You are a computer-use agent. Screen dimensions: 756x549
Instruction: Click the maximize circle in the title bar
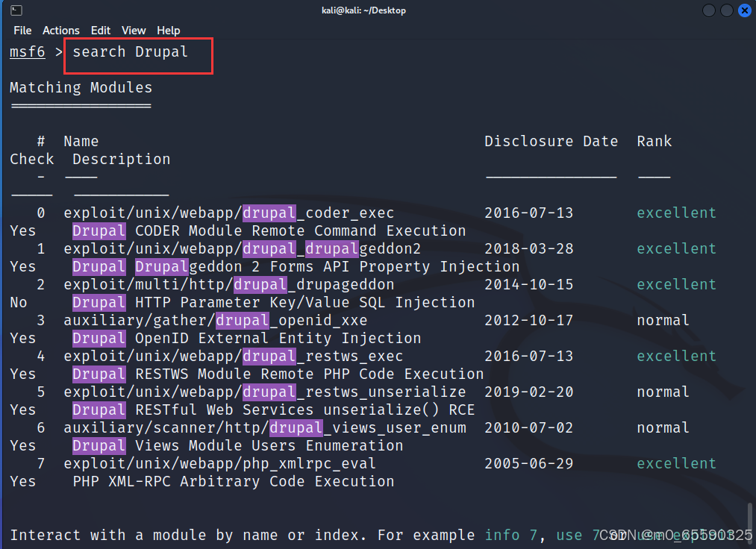[726, 10]
